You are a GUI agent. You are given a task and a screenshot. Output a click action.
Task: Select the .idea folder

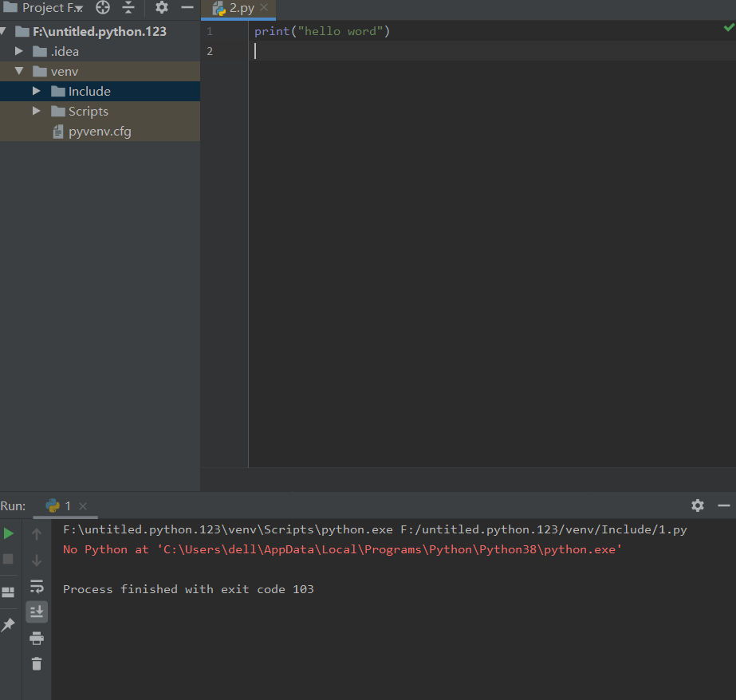[100, 52]
